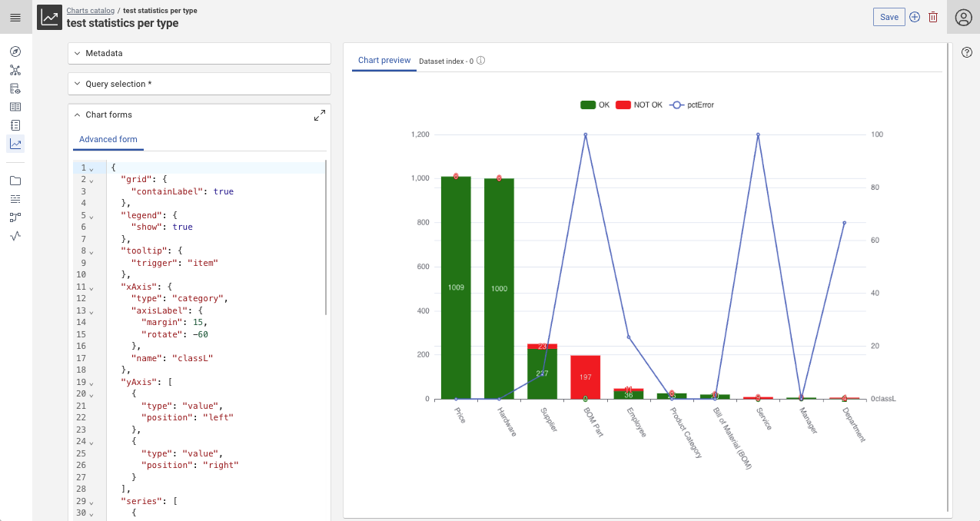This screenshot has height=521, width=980.
Task: Click the blue plus add icon
Action: point(915,17)
